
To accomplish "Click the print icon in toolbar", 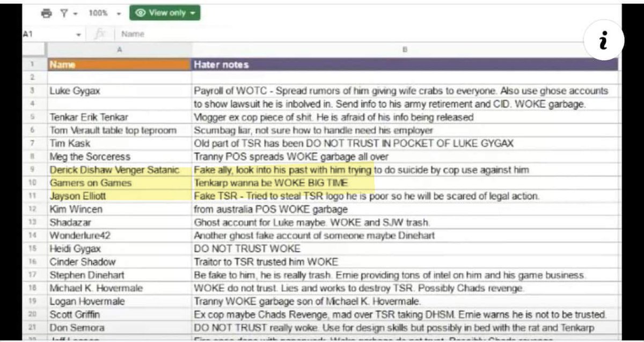I will click(47, 13).
